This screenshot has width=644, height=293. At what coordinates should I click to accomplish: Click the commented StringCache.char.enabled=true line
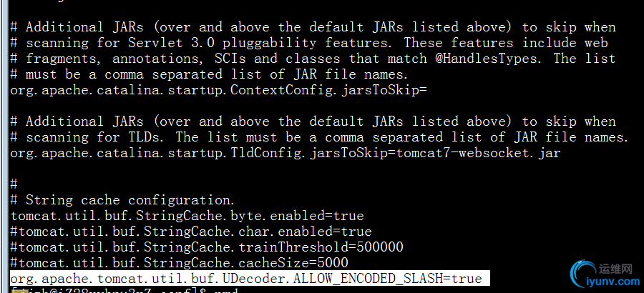[x=190, y=232]
